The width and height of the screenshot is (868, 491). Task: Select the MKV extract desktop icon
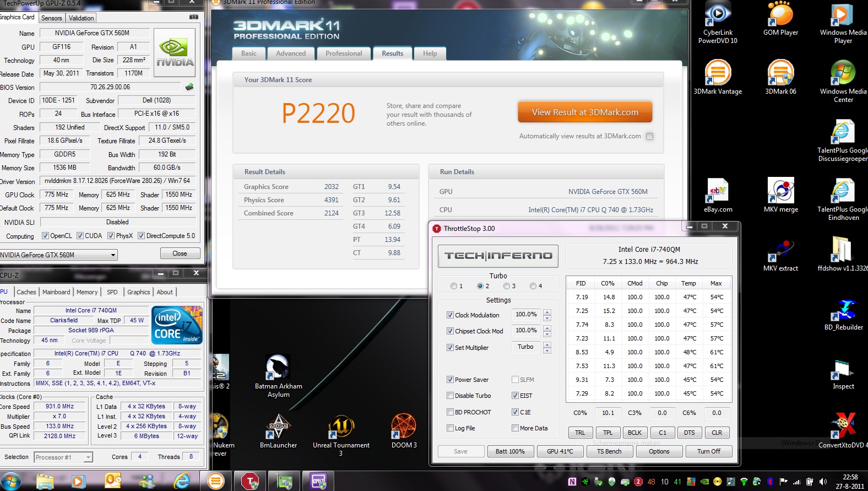(x=780, y=255)
